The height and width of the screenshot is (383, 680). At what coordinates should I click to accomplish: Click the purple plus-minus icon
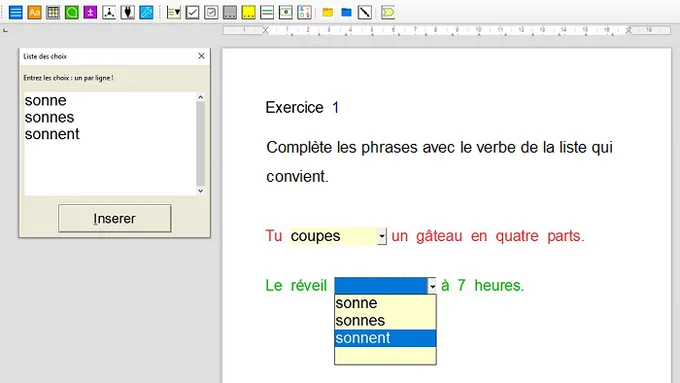coord(90,13)
